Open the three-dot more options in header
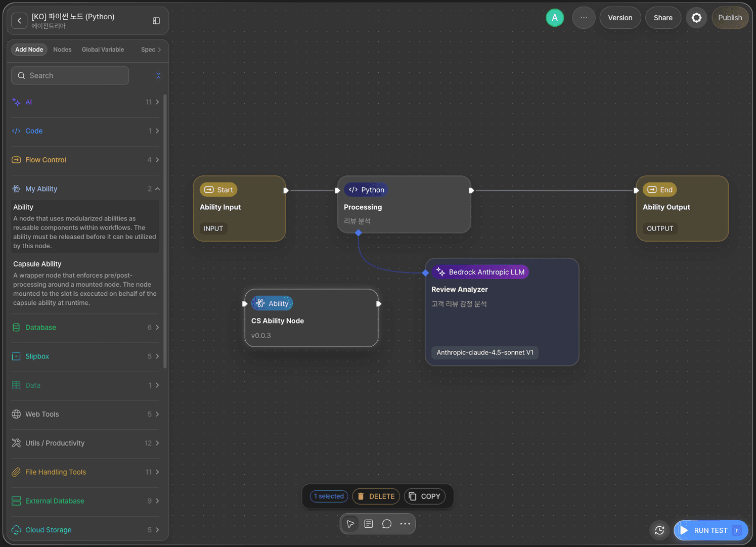Viewport: 756px width, 547px height. [x=584, y=18]
